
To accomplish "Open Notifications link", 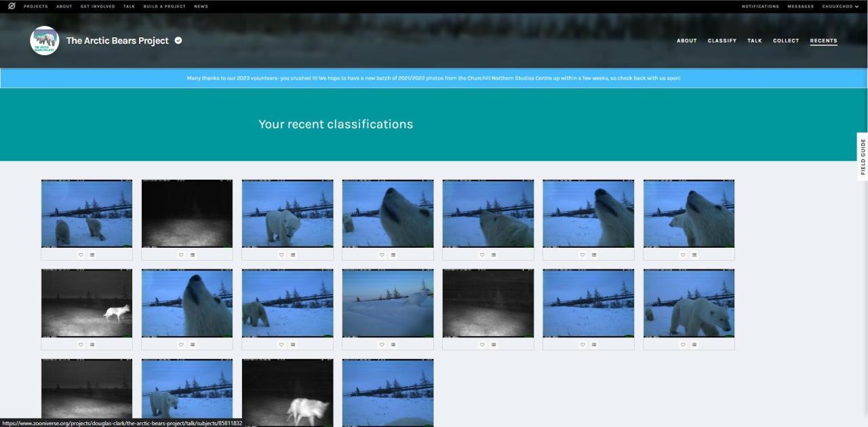I will tap(760, 6).
